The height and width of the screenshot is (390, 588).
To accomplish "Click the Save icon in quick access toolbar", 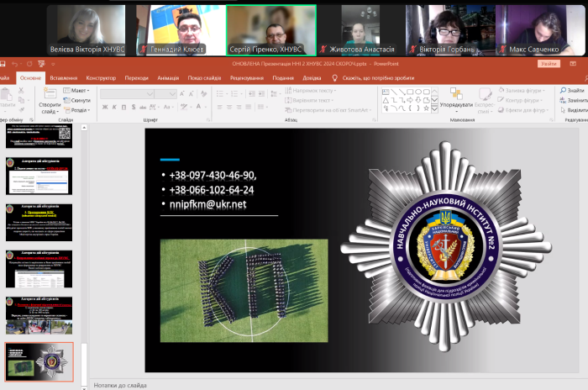I will pyautogui.click(x=3, y=64).
